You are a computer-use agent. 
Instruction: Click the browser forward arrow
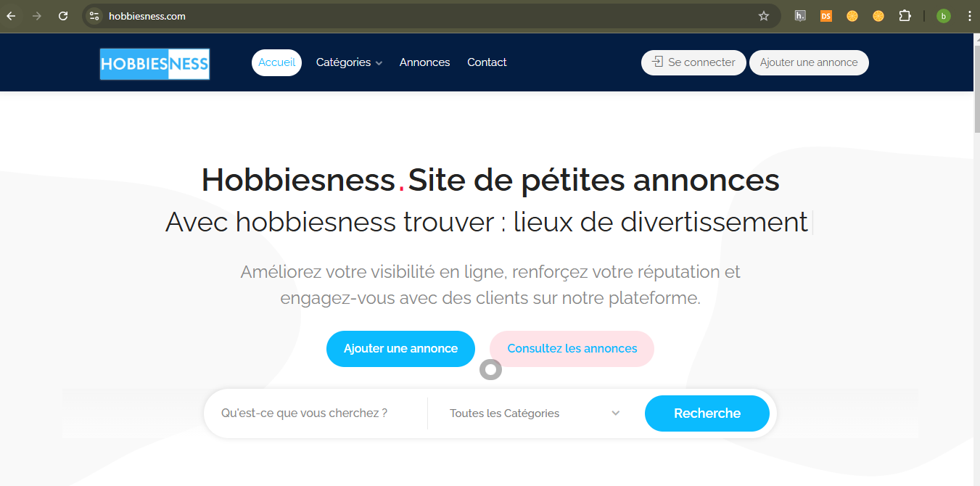pyautogui.click(x=37, y=16)
